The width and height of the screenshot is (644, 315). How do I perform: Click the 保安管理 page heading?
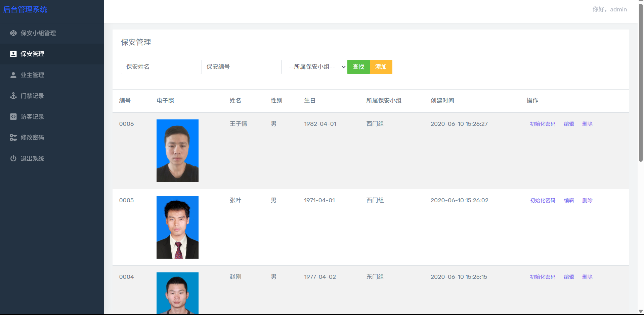[136, 42]
